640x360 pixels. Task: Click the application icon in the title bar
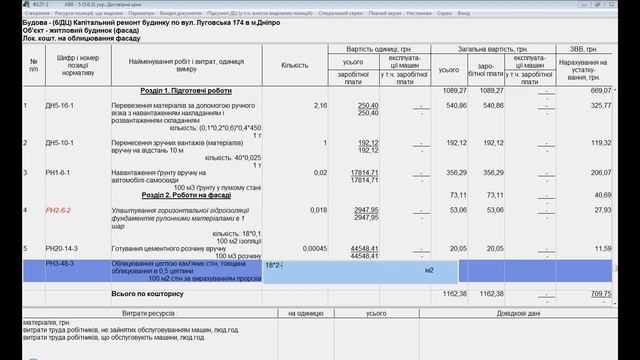(x=27, y=4)
